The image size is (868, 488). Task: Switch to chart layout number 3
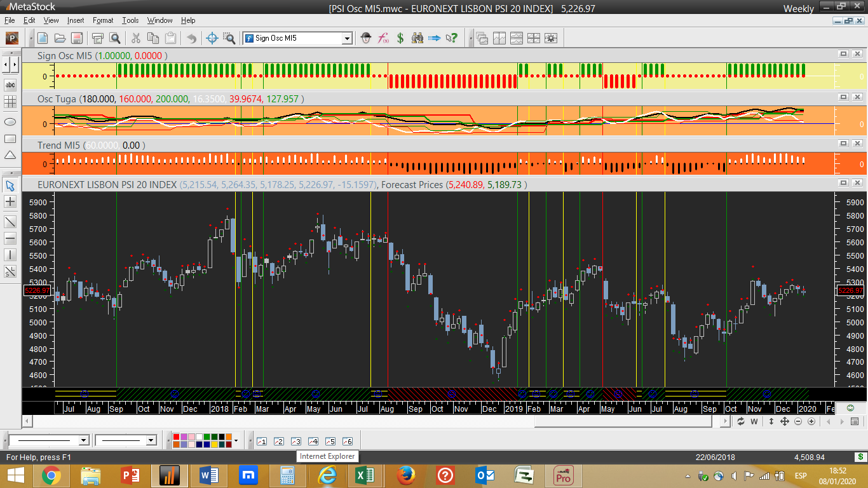coord(295,441)
